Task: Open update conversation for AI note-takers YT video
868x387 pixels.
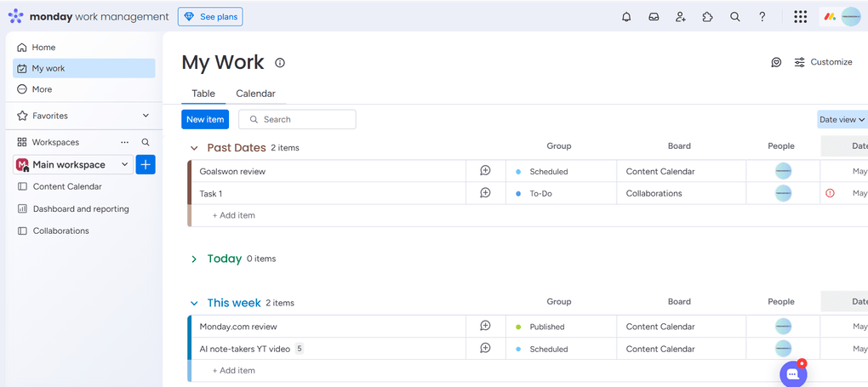Action: [485, 348]
